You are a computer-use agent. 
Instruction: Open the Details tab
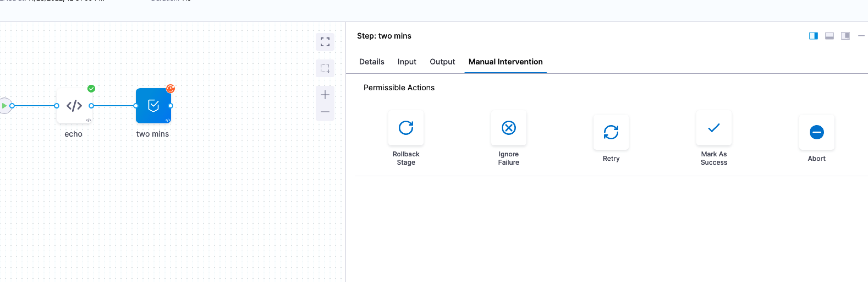click(371, 62)
